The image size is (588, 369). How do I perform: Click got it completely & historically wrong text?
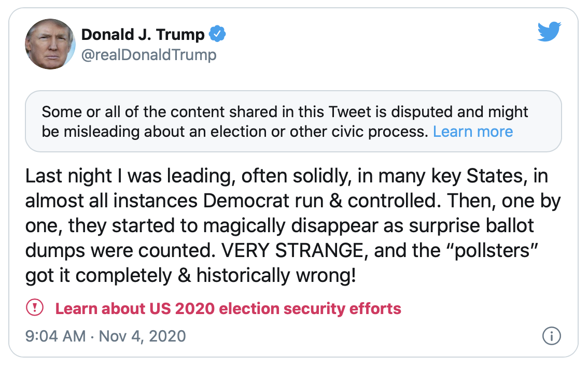coord(190,276)
